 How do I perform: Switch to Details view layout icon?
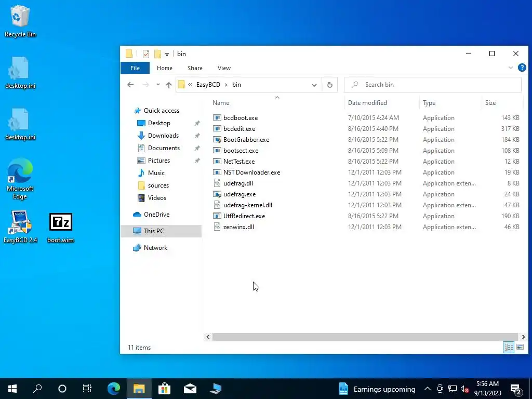coord(509,347)
